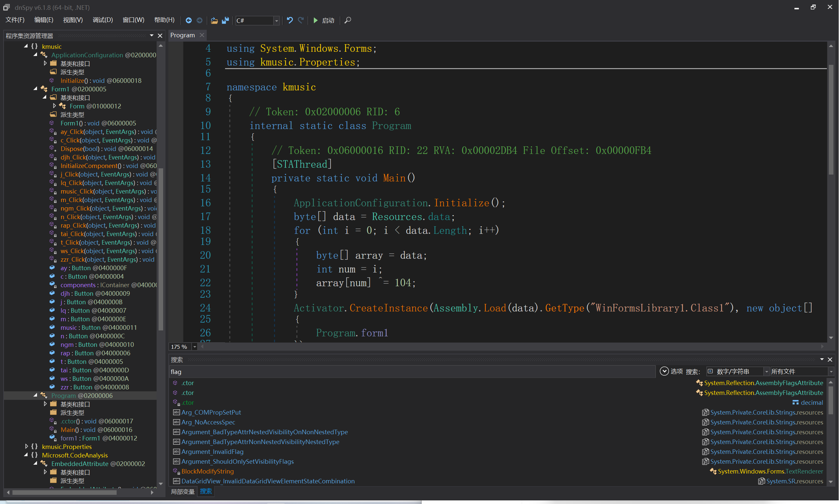Click the CreateInstance call in code
Image resolution: width=839 pixels, height=504 pixels.
389,308
